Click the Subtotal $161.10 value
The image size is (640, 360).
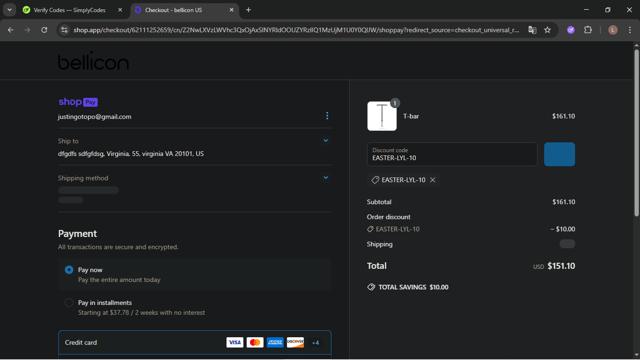(564, 202)
